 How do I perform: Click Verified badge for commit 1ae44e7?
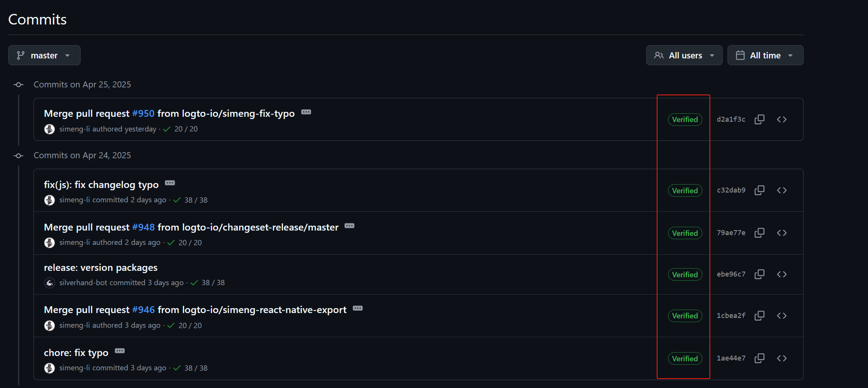click(685, 359)
